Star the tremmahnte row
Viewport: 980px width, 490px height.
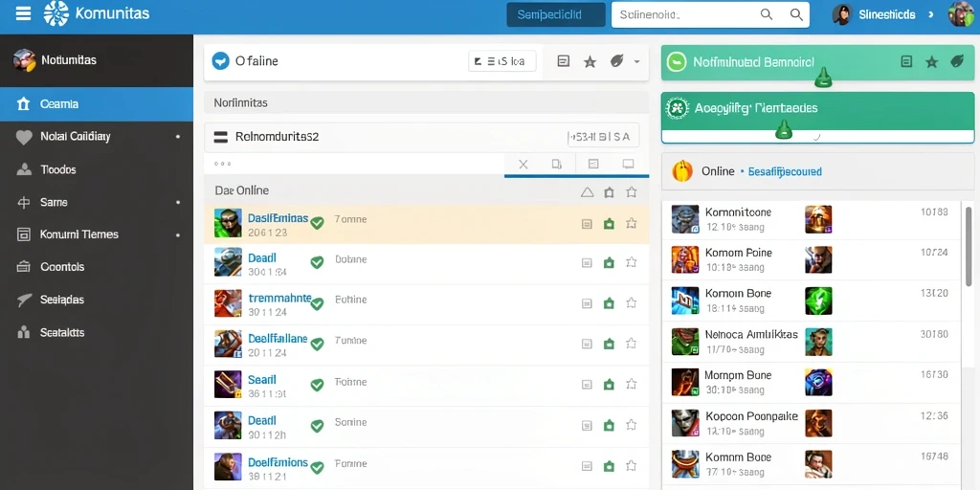pyautogui.click(x=632, y=303)
